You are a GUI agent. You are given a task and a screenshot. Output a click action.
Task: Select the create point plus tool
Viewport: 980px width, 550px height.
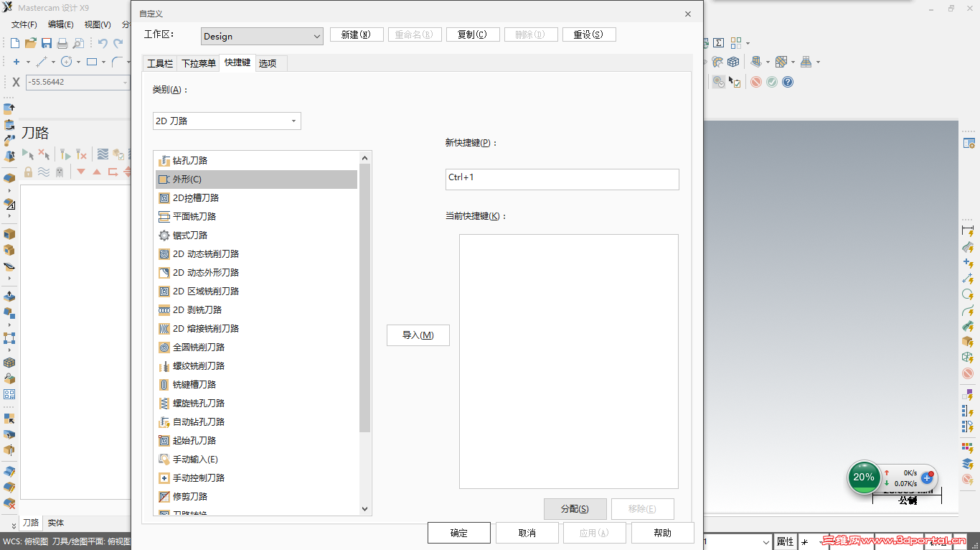click(x=17, y=62)
